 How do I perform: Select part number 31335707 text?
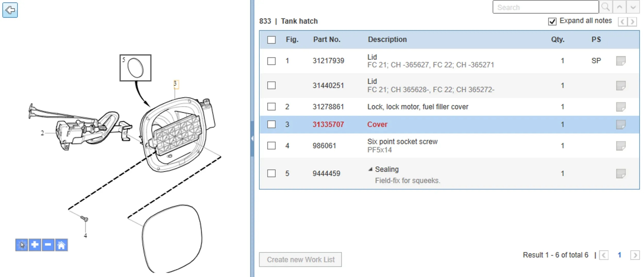click(x=328, y=124)
